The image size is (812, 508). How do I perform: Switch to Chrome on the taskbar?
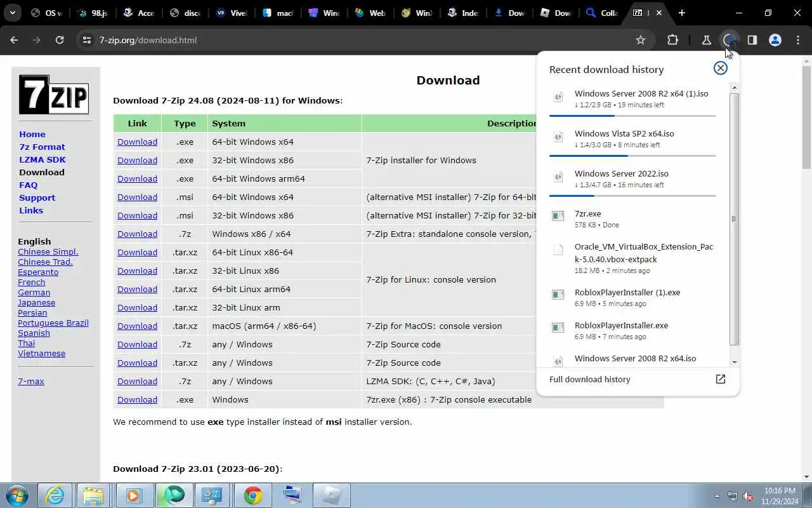click(253, 495)
